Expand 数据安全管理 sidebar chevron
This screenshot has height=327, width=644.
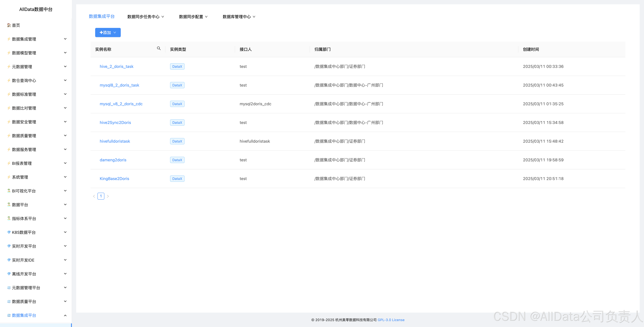pyautogui.click(x=65, y=122)
